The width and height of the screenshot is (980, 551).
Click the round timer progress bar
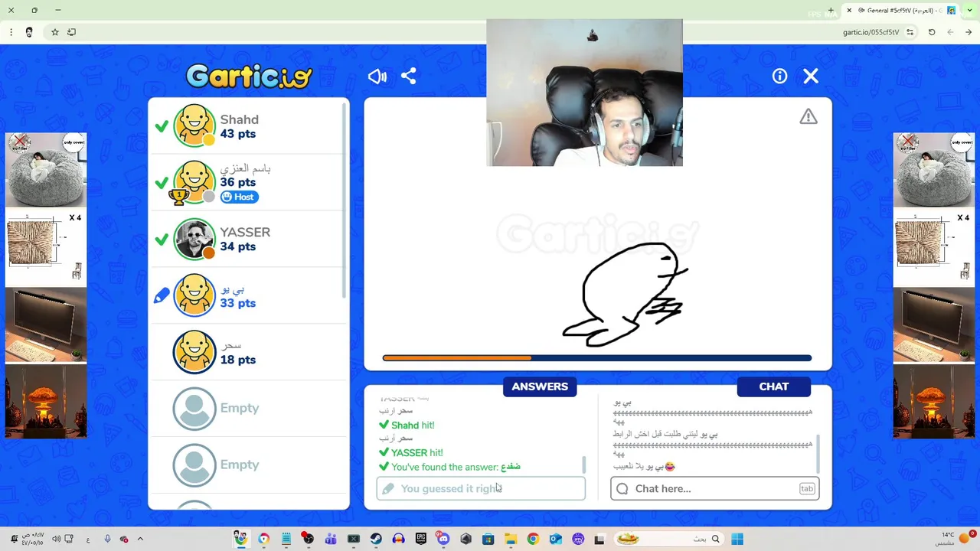(x=597, y=357)
